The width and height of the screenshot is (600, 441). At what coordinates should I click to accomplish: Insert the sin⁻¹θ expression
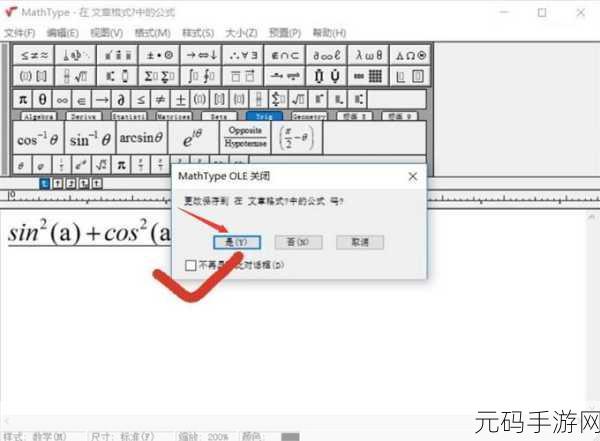pyautogui.click(x=90, y=138)
